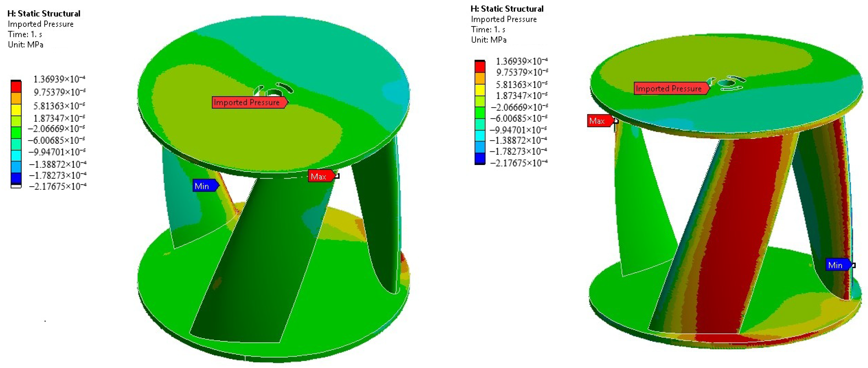Image resolution: width=868 pixels, height=368 pixels.
Task: Click the right H: Static Structural title
Action: [507, 9]
